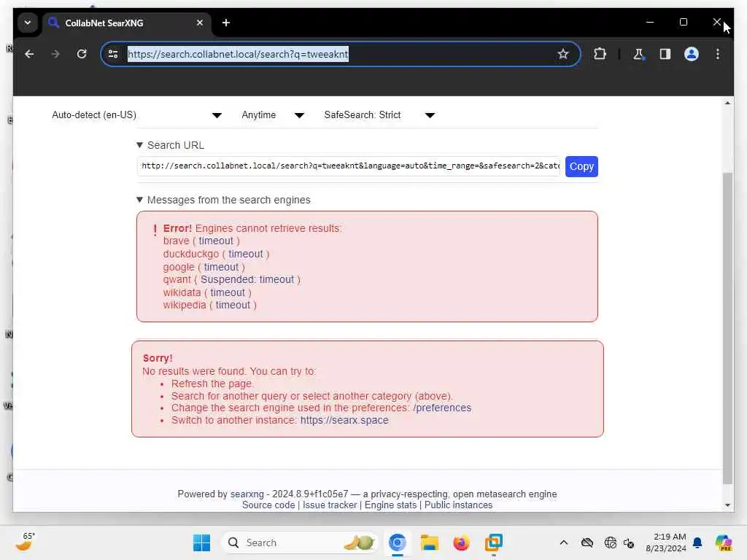Minimize the Chrome window
Image resolution: width=747 pixels, height=560 pixels.
[650, 22]
